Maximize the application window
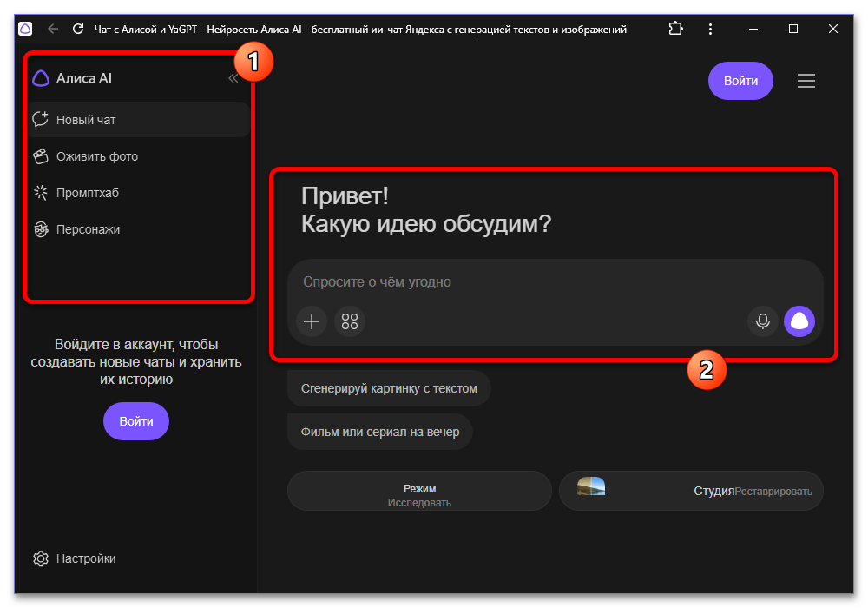This screenshot has height=608, width=868. (793, 29)
